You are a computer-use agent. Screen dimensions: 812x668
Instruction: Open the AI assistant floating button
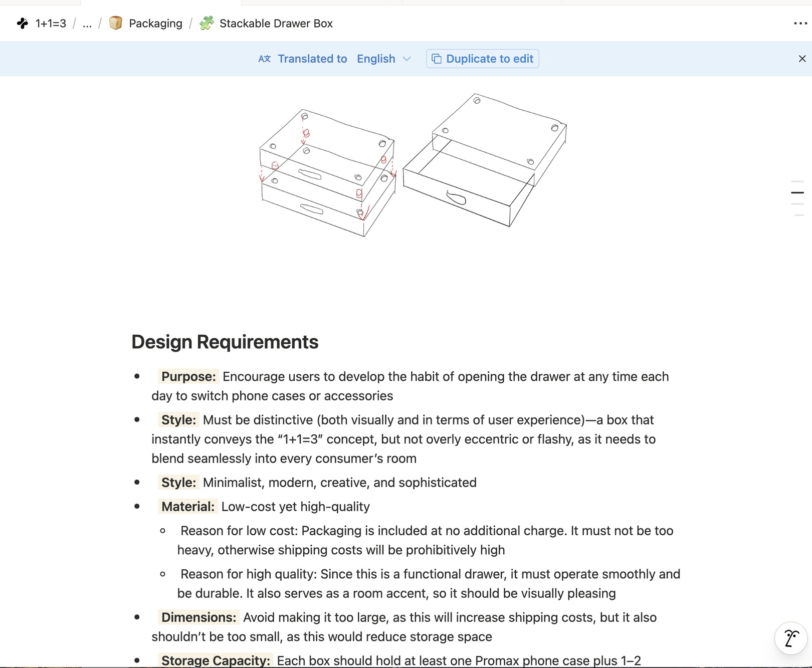791,638
